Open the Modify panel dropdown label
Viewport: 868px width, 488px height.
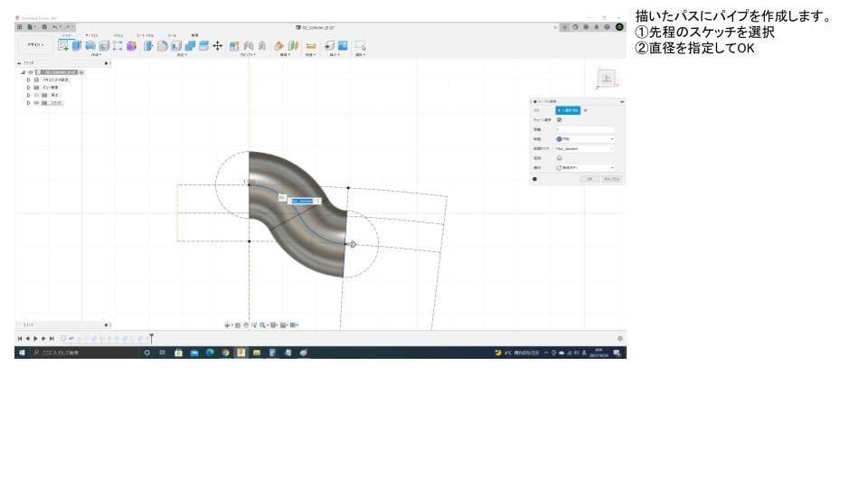tap(182, 55)
